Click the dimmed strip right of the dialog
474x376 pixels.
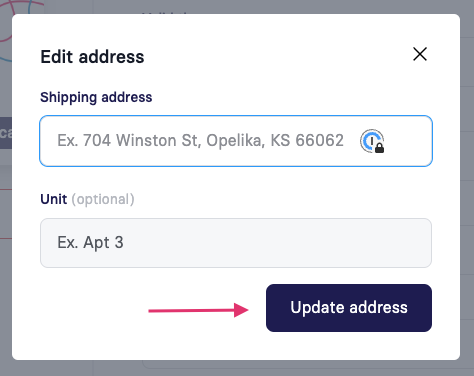tap(467, 187)
